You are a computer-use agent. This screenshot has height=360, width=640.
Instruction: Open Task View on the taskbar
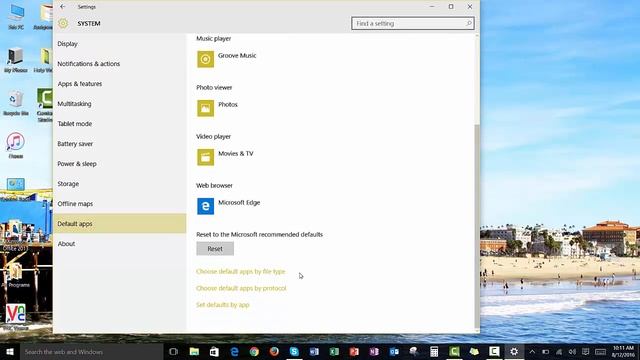173,351
